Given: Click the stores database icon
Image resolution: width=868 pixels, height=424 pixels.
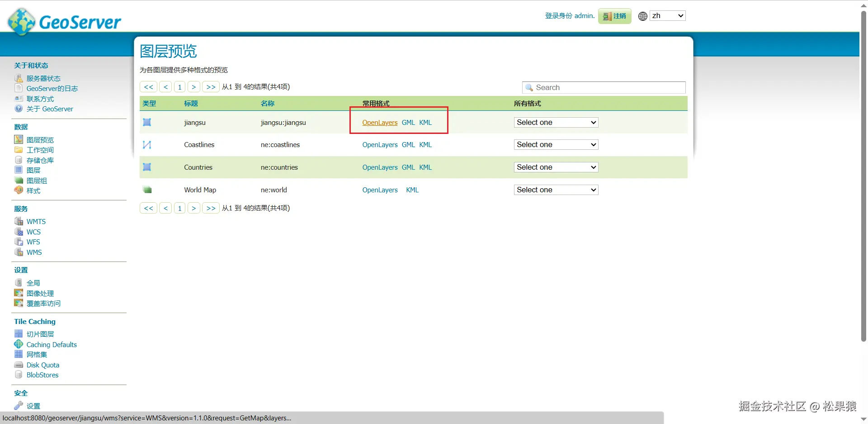Looking at the screenshot, I should point(19,160).
